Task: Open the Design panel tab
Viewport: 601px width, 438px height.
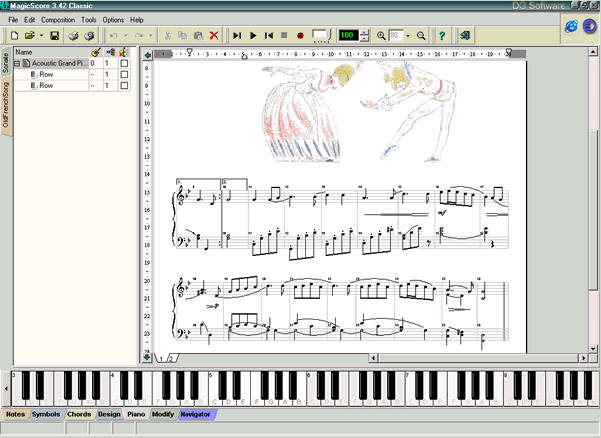Action: click(x=109, y=414)
